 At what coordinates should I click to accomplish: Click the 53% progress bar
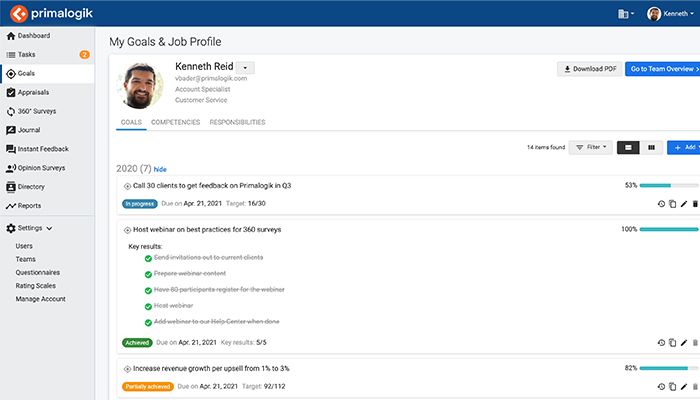coord(669,185)
